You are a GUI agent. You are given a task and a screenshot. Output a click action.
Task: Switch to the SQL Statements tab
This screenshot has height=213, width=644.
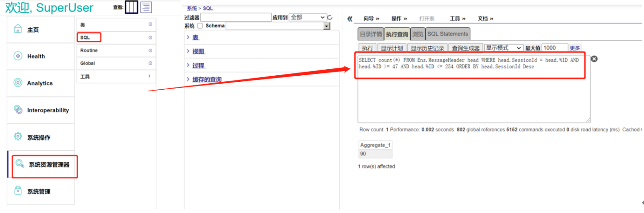[448, 34]
